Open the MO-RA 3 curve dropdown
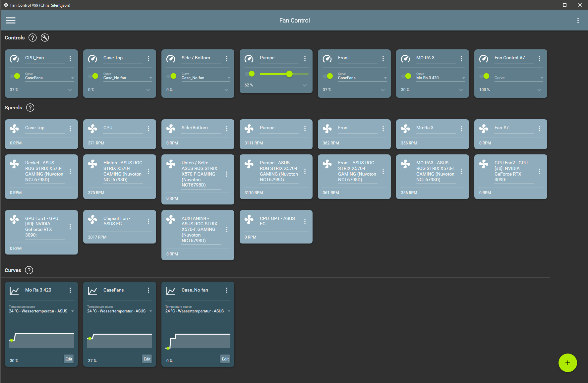Screen dimensions: 588x383 point(441,77)
